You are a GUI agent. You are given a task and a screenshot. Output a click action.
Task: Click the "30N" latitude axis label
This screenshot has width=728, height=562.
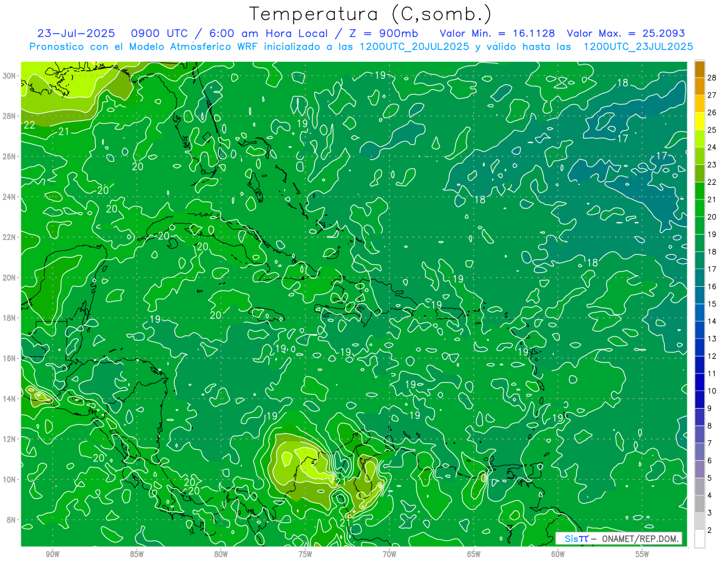click(10, 75)
